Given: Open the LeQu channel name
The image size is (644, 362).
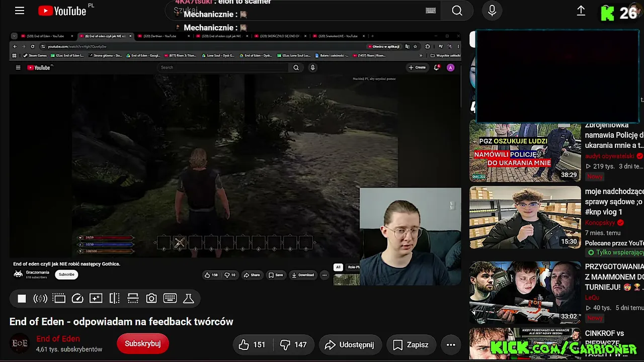Looking at the screenshot, I should [x=592, y=298].
